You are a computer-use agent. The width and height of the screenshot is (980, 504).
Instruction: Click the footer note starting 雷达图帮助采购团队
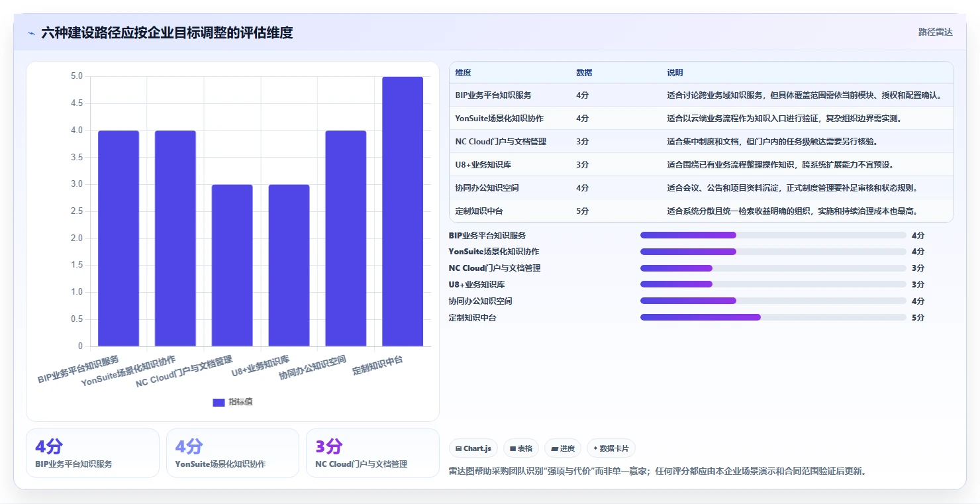[658, 471]
